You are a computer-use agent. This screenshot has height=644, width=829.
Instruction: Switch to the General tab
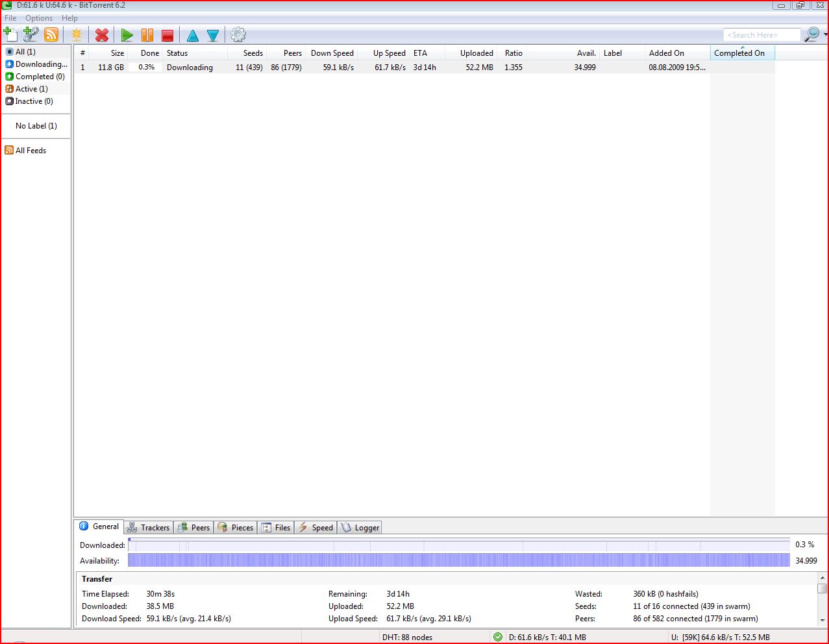[99, 526]
